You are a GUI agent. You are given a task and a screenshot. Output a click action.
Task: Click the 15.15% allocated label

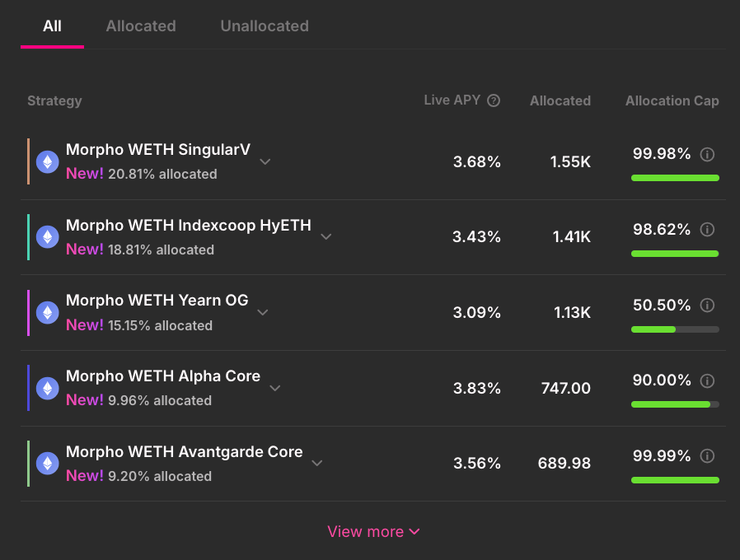click(x=160, y=325)
